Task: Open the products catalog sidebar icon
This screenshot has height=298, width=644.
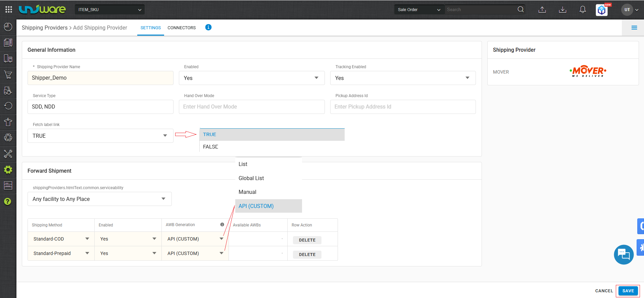Action: click(x=8, y=43)
